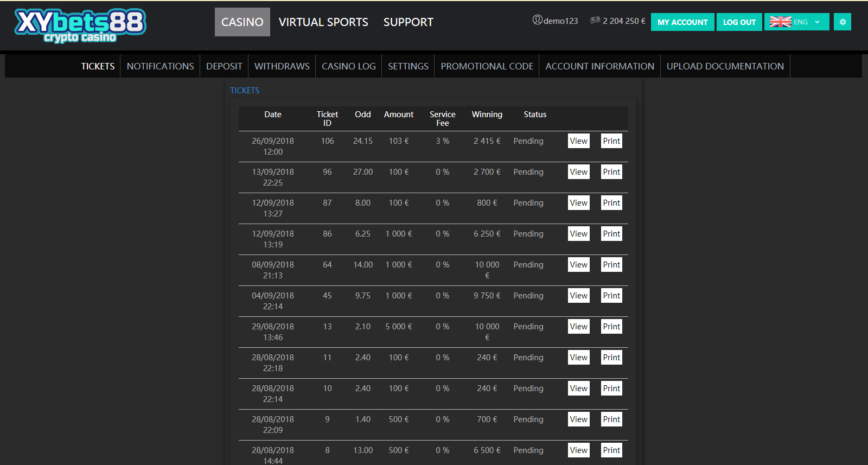Open the Casino Log tab
Viewport: 868px width, 465px height.
348,66
